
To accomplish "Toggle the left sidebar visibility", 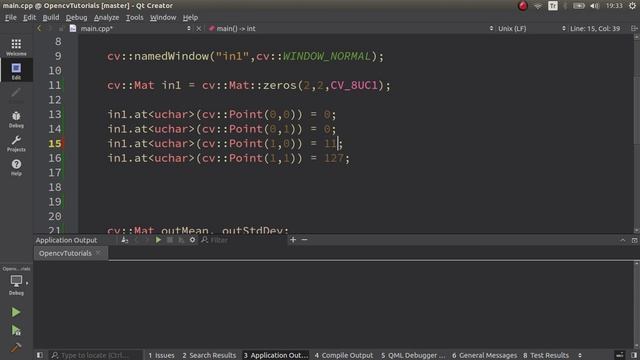I will (40, 355).
